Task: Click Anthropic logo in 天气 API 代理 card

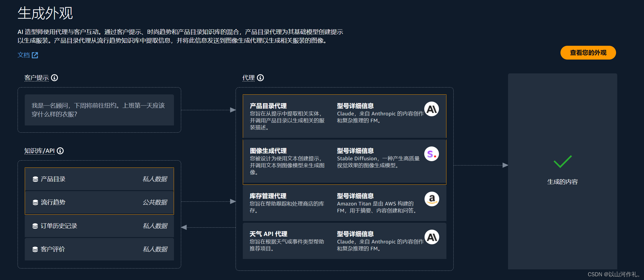Action: pos(432,237)
